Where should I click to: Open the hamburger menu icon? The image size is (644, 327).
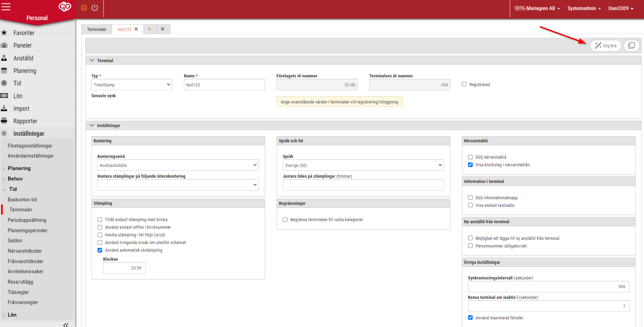[x=6, y=7]
